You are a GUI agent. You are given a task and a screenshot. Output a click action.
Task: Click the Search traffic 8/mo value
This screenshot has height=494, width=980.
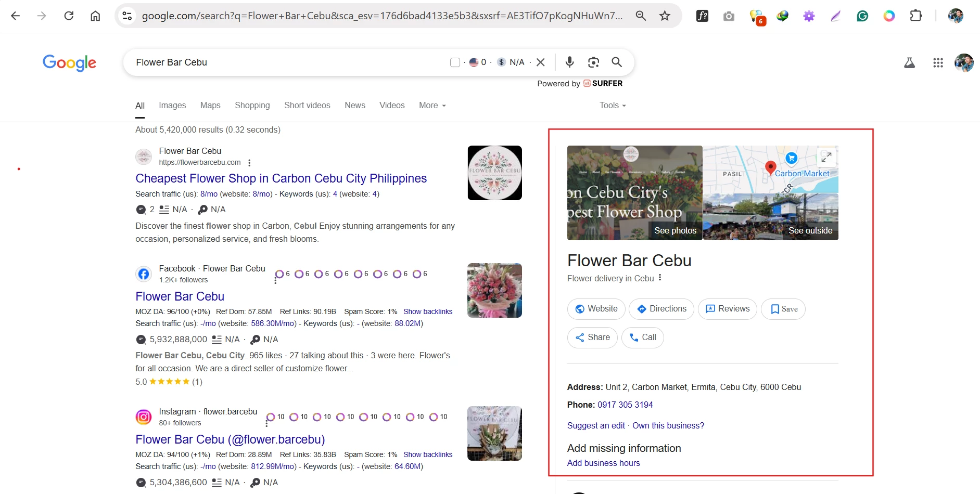tap(209, 194)
